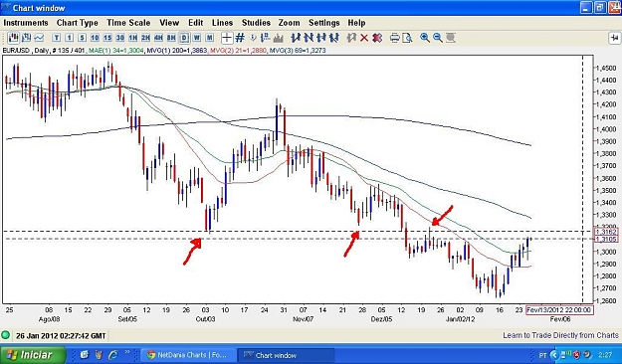This screenshot has width=622, height=364.
Task: Click the print chart icon
Action: click(x=394, y=38)
